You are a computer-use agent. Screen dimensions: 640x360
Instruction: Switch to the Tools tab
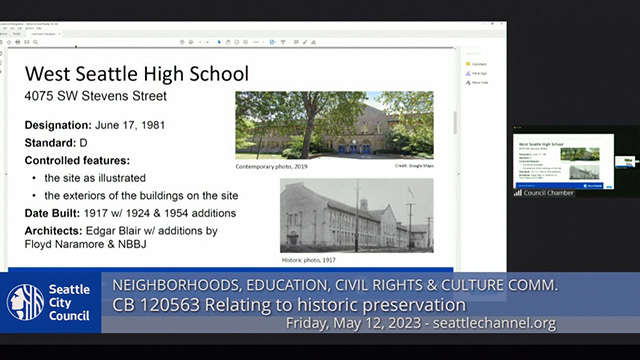17,34
